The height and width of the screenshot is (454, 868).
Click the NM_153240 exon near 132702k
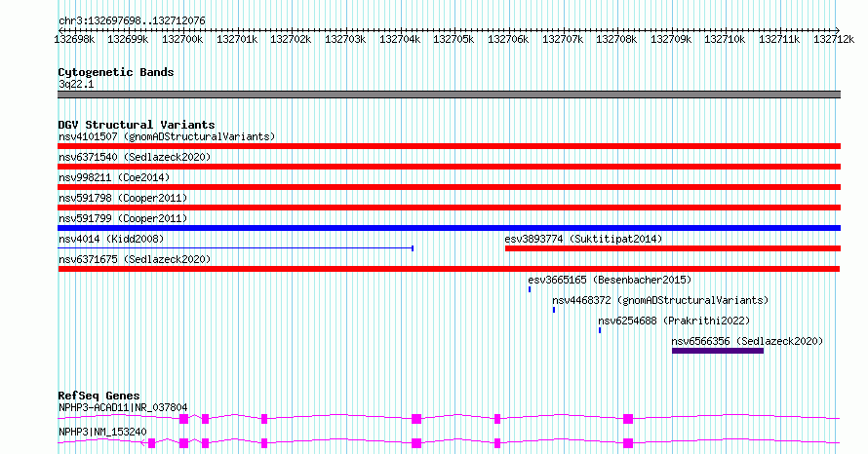pyautogui.click(x=264, y=443)
